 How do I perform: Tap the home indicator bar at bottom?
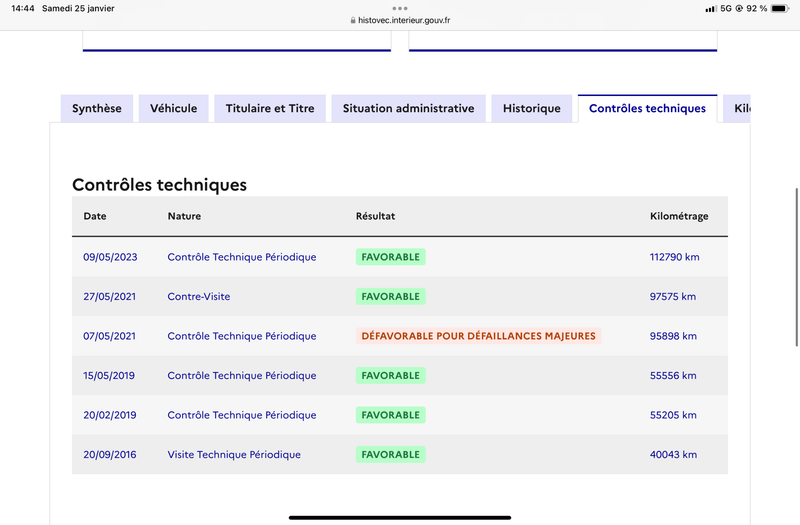[x=400, y=517]
